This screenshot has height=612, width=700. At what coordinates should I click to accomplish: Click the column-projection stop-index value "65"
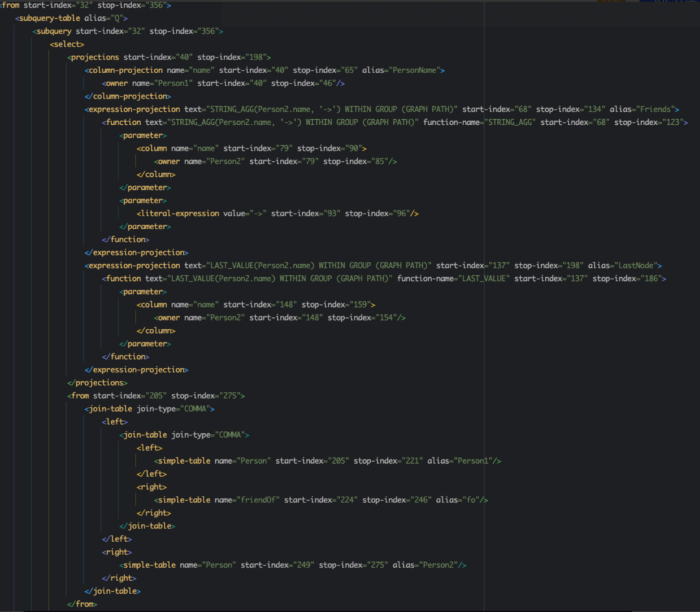[x=349, y=70]
